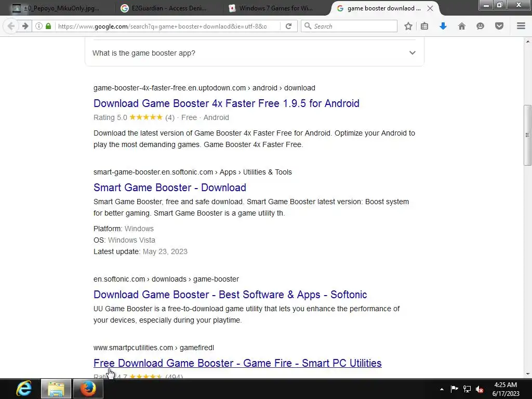
Task: Open Windows Explorer from taskbar
Action: (56, 389)
